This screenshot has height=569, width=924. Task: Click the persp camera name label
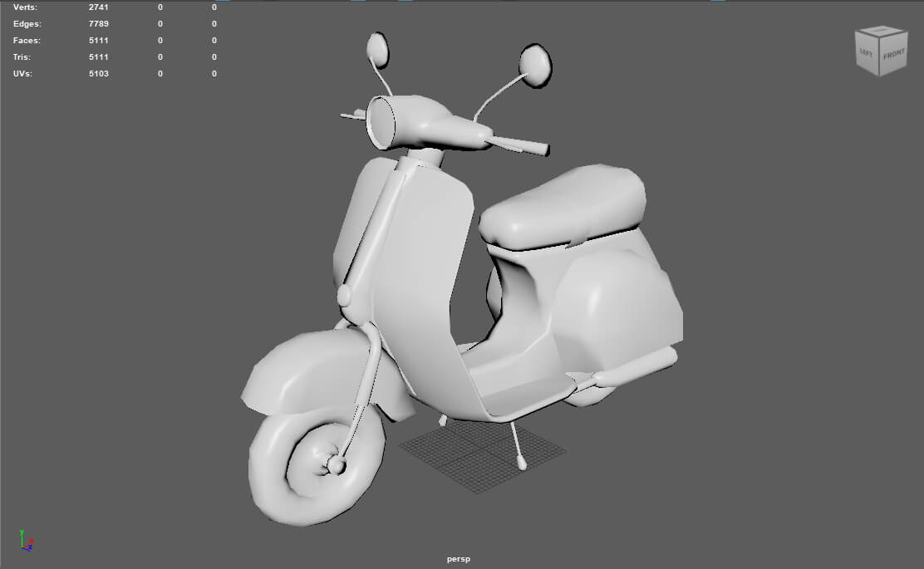coord(459,559)
